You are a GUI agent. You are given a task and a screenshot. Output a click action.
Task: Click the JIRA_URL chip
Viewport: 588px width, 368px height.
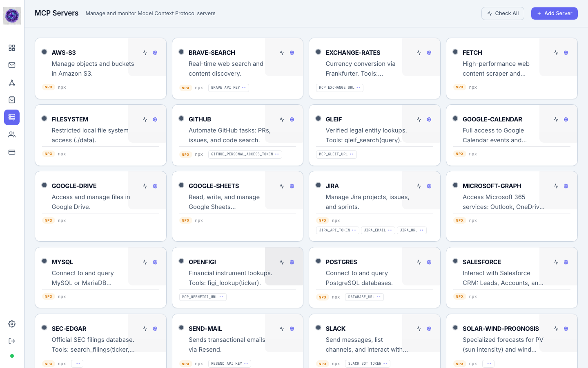412,230
